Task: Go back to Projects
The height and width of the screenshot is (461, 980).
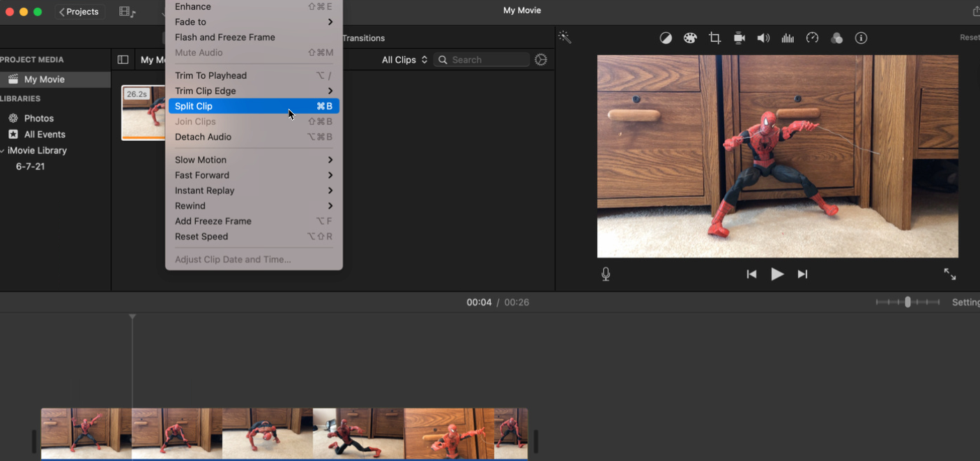Action: tap(81, 12)
